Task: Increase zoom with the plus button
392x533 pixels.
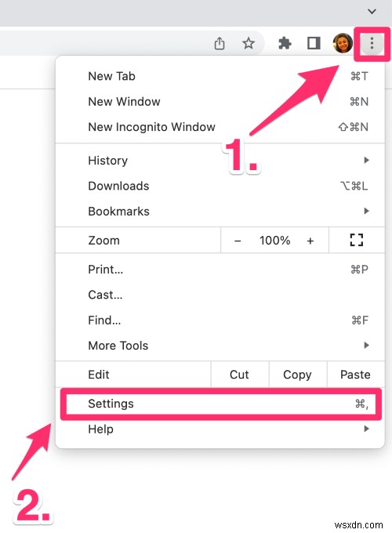Action: tap(310, 241)
